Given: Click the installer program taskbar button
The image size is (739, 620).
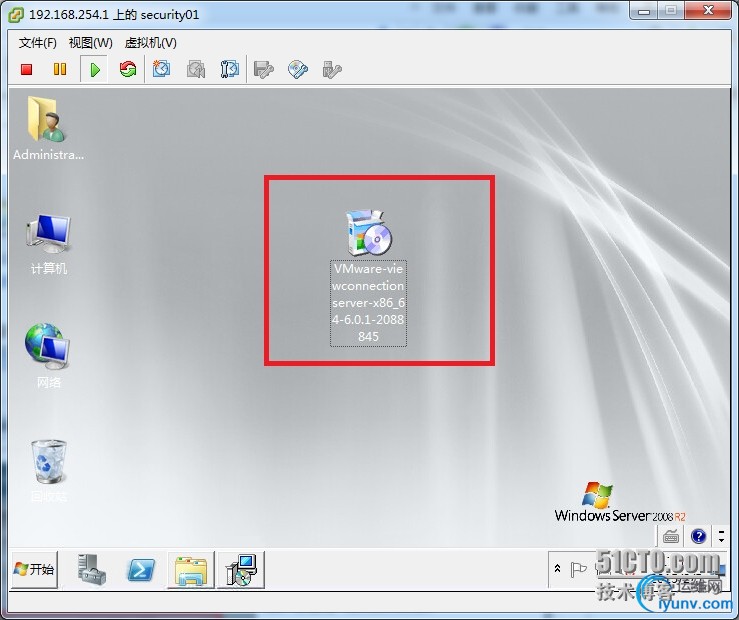Looking at the screenshot, I should (x=241, y=570).
